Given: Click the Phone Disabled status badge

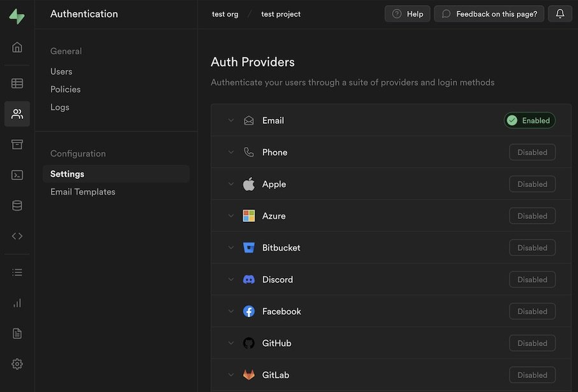Looking at the screenshot, I should 532,152.
